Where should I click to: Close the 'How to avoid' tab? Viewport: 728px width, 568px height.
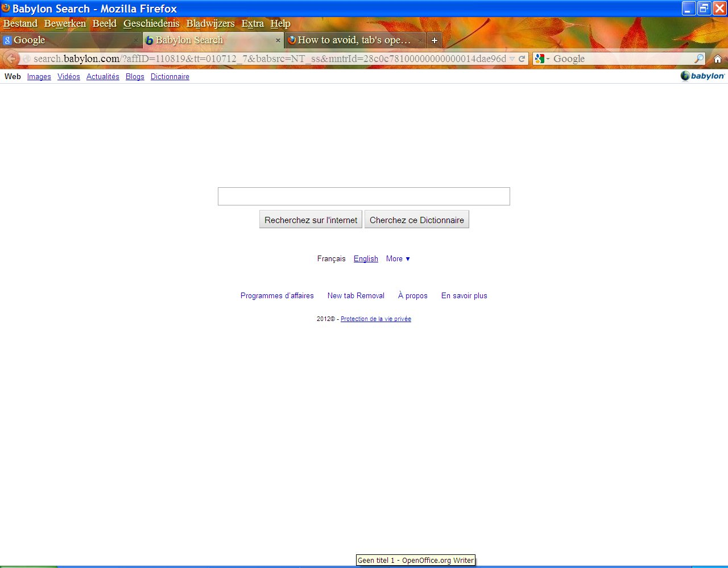click(x=420, y=40)
